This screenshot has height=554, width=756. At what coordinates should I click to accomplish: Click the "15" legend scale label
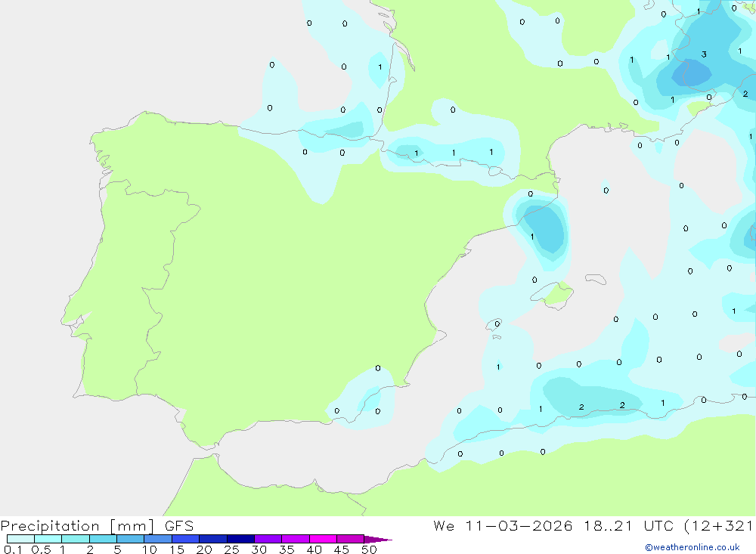coord(177,549)
